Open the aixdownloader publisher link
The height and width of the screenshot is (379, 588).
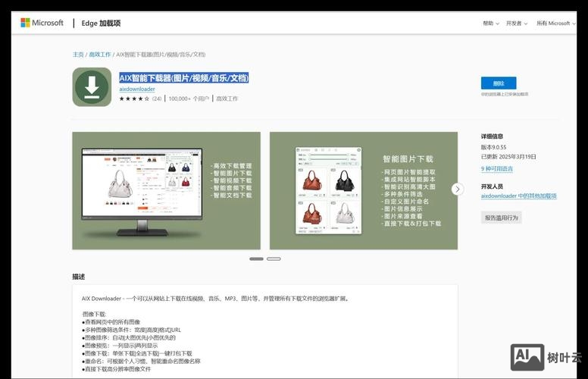[137, 89]
